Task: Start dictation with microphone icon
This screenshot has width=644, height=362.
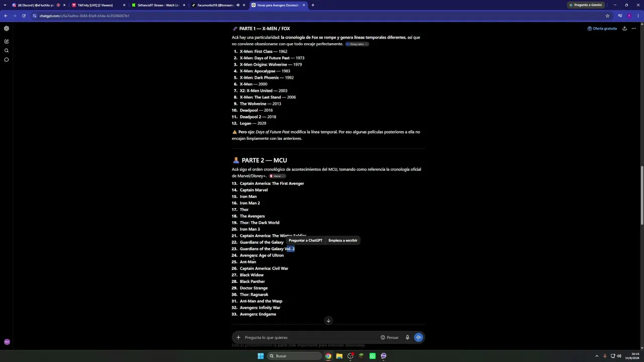Action: pyautogui.click(x=408, y=337)
